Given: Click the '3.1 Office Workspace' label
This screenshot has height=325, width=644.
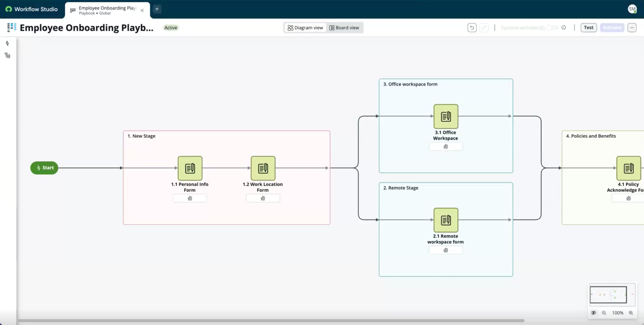Looking at the screenshot, I should (x=445, y=135).
